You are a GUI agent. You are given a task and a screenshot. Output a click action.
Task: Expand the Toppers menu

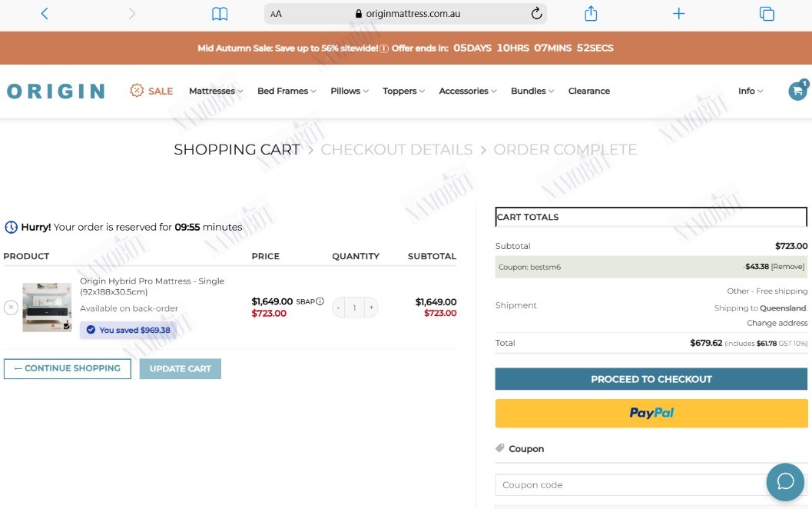pyautogui.click(x=403, y=91)
